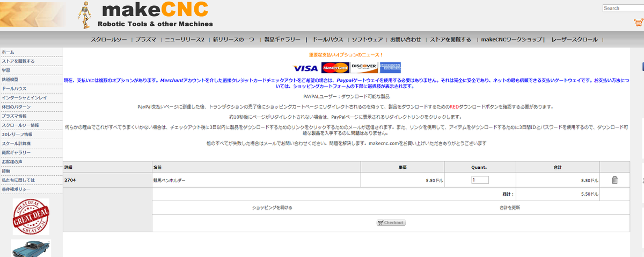644x257 pixels.
Task: Open 私たちに関しては in the sidebar
Action: [x=18, y=180]
